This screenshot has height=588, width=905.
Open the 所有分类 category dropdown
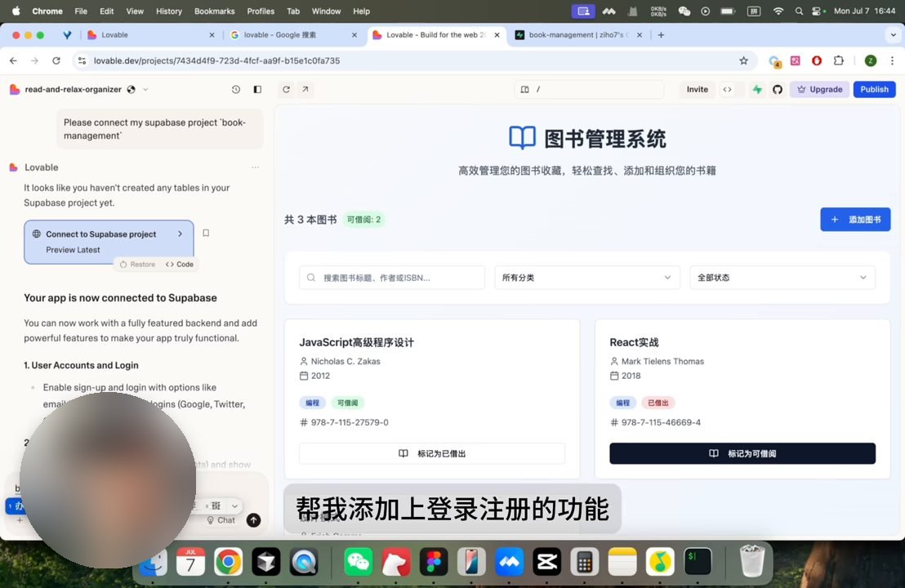pyautogui.click(x=586, y=278)
